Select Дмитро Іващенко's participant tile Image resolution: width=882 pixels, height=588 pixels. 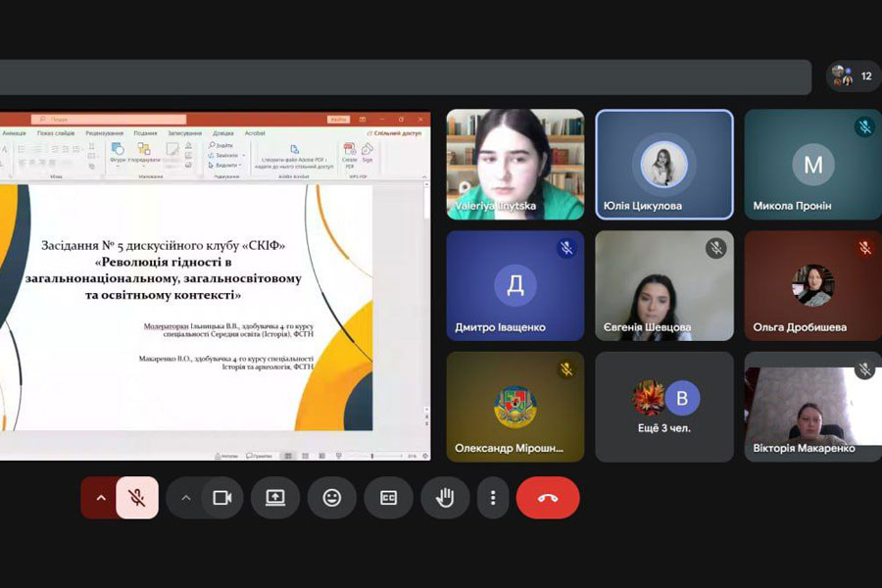click(515, 286)
